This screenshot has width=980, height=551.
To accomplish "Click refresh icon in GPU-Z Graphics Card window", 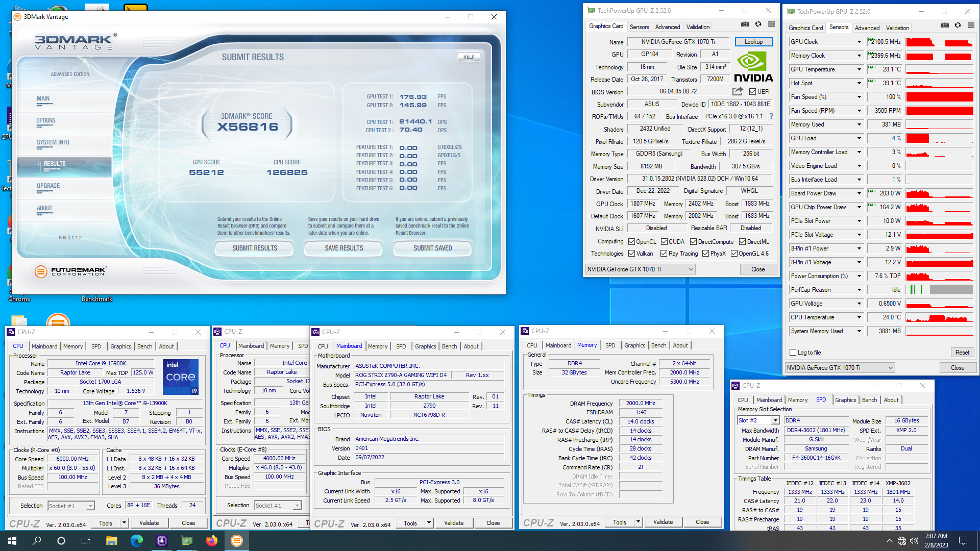I will pyautogui.click(x=758, y=24).
